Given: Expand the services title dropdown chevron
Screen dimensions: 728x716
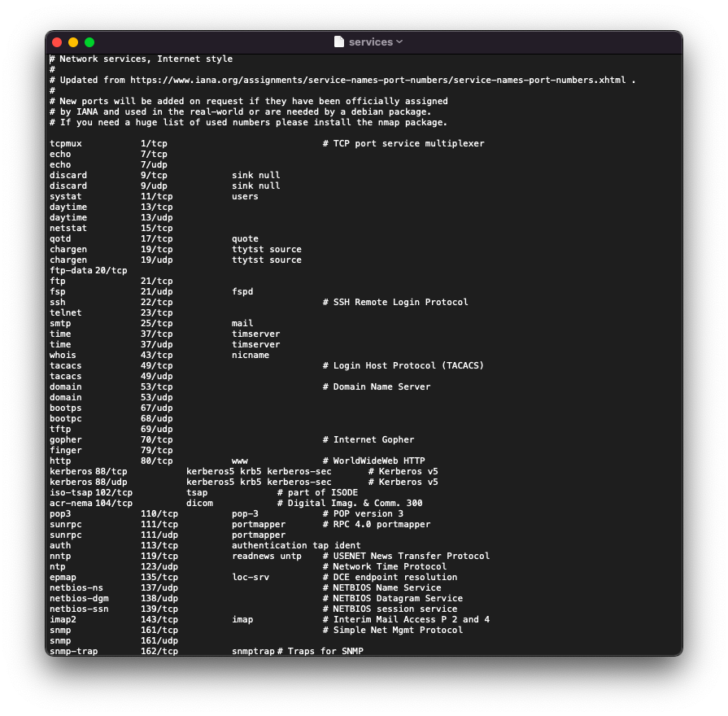Looking at the screenshot, I should (x=399, y=42).
